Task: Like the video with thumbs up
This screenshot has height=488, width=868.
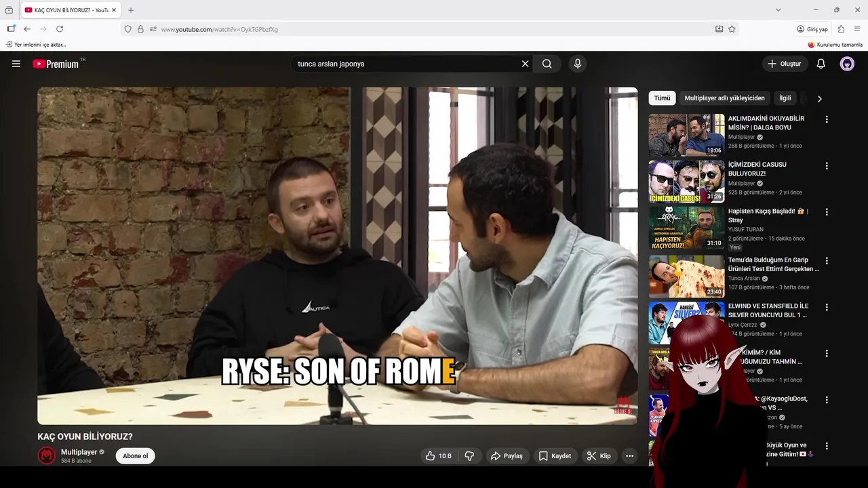Action: tap(438, 456)
